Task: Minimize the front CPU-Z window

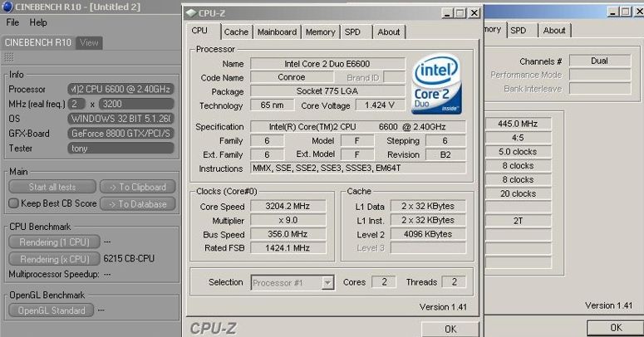Action: point(447,13)
